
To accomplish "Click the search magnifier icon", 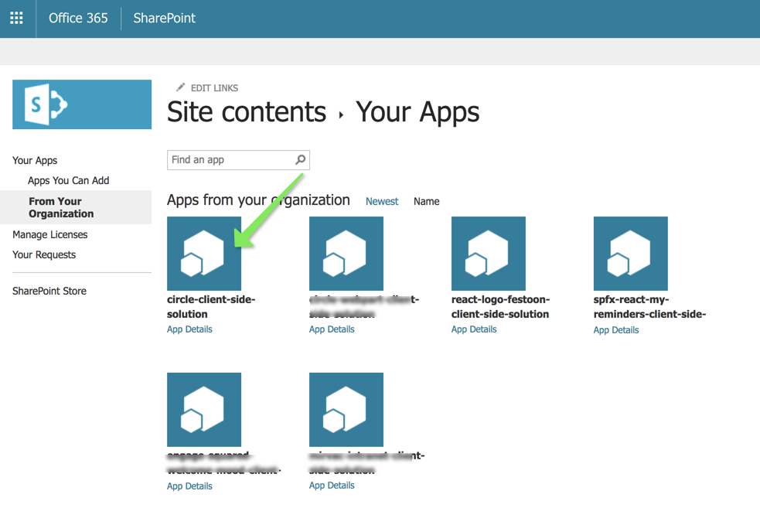I will click(301, 159).
